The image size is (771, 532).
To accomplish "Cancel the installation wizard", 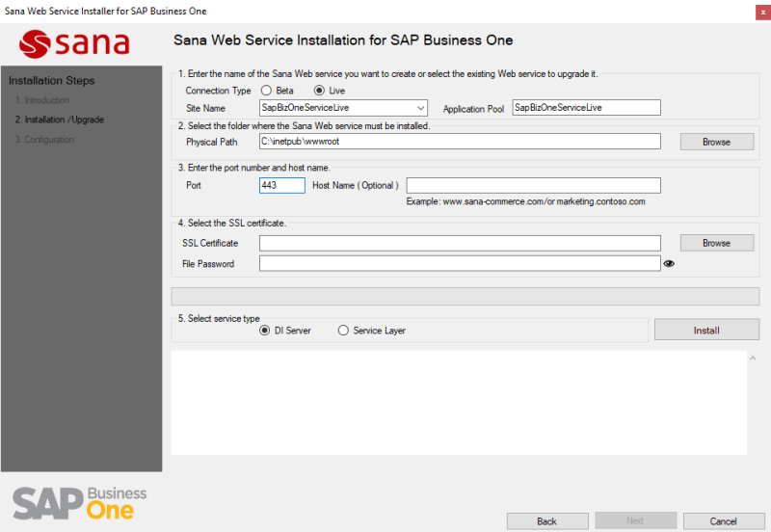I will coord(723,520).
